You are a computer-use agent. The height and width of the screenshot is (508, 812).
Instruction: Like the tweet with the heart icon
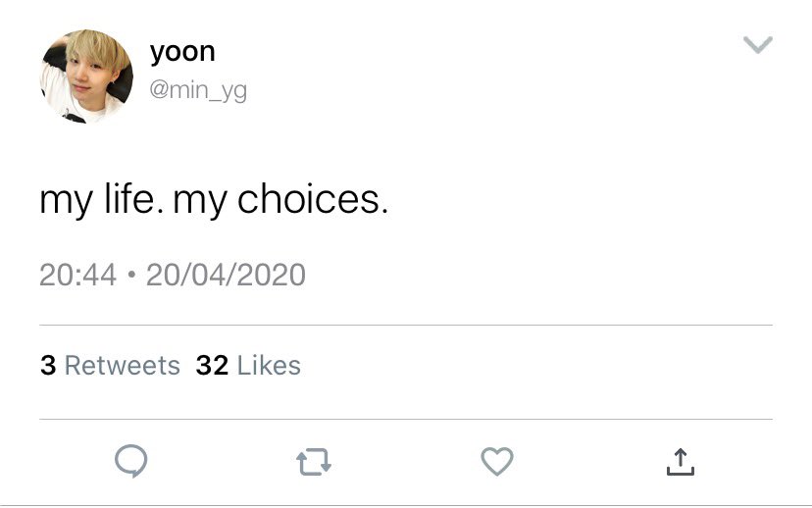coord(497,461)
